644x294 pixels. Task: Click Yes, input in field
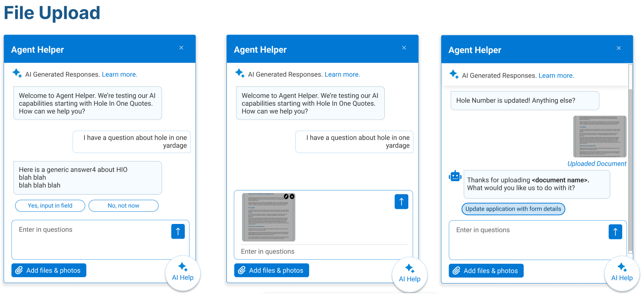pyautogui.click(x=50, y=206)
